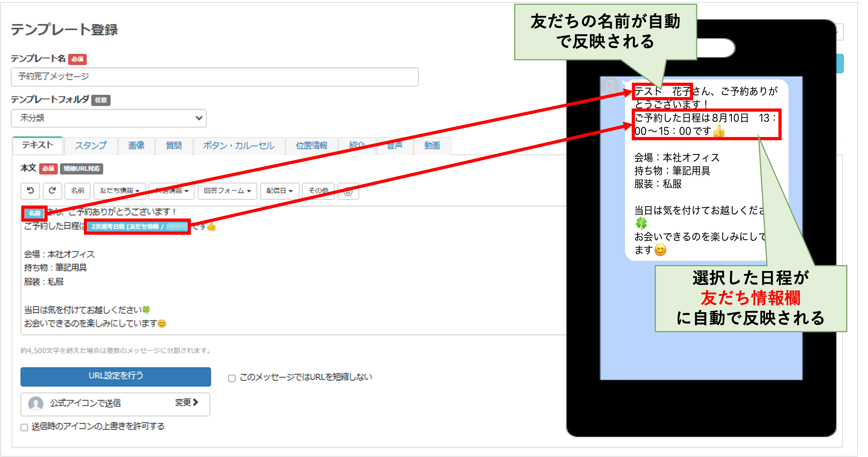The width and height of the screenshot is (868, 457).
Task: Click the 名前 insert toolbar button
Action: click(x=78, y=191)
